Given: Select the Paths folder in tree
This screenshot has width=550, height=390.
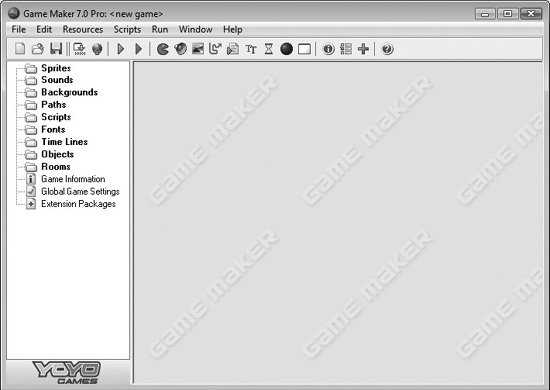Looking at the screenshot, I should (x=46, y=105).
